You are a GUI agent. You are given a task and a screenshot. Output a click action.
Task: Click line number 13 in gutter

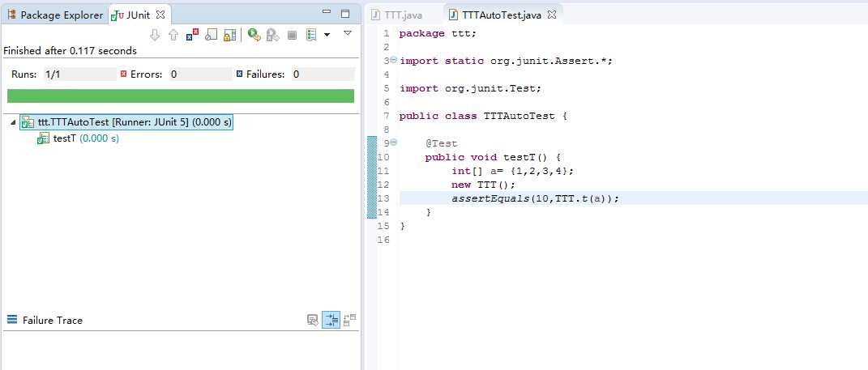coord(383,198)
